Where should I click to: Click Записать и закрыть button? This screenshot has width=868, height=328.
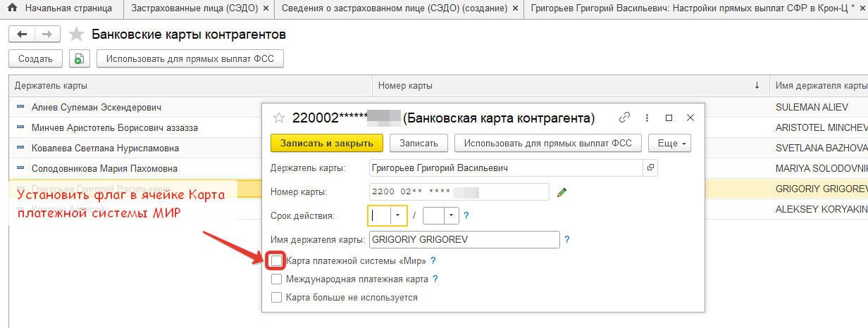point(326,143)
